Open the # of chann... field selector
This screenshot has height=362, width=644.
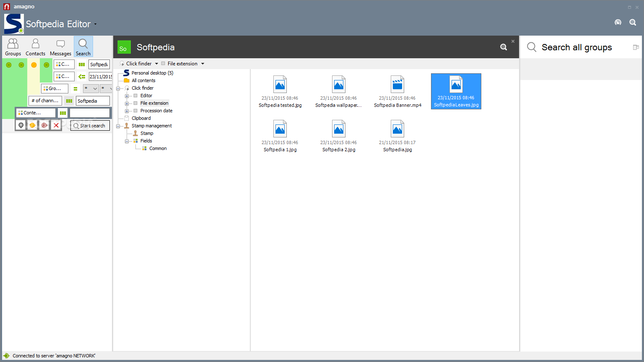coord(45,101)
